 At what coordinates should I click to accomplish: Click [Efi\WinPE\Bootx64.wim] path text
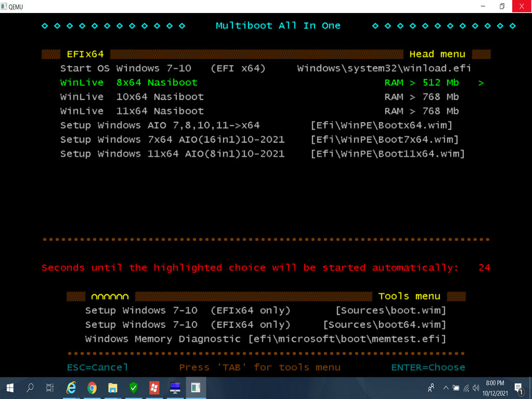click(381, 126)
